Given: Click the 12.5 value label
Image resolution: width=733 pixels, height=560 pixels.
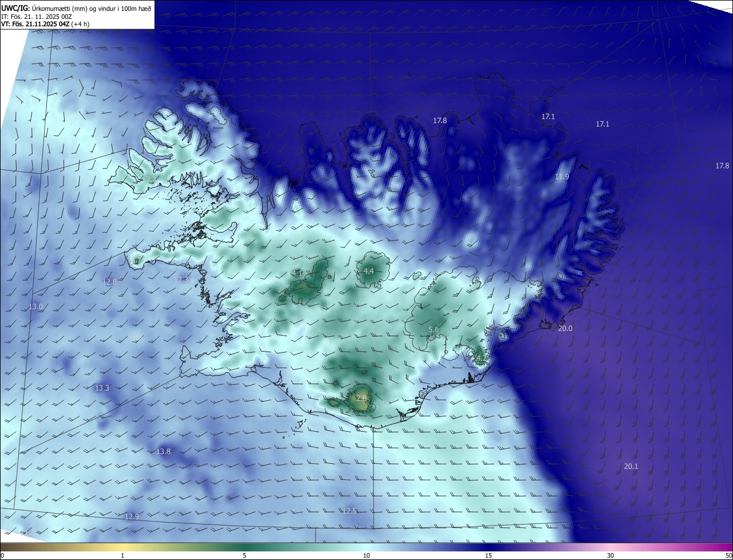Looking at the screenshot, I should pyautogui.click(x=349, y=511).
